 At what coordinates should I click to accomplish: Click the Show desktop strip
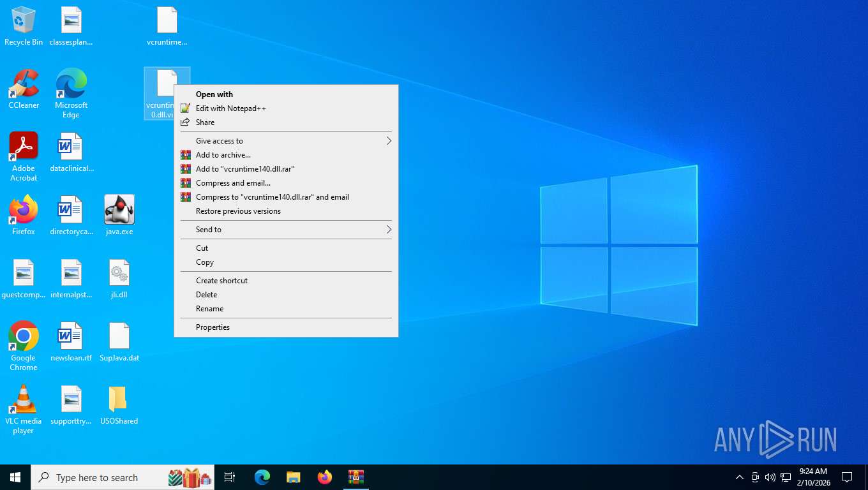pyautogui.click(x=866, y=477)
